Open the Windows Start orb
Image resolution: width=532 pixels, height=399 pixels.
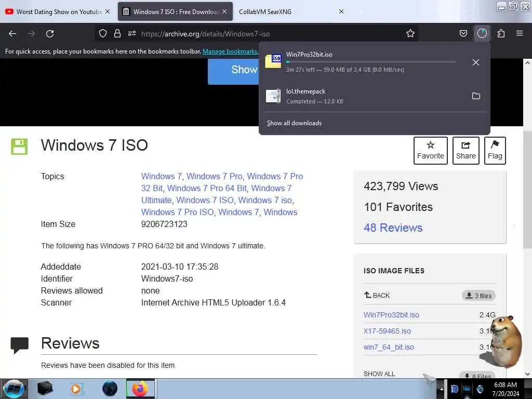click(14, 389)
